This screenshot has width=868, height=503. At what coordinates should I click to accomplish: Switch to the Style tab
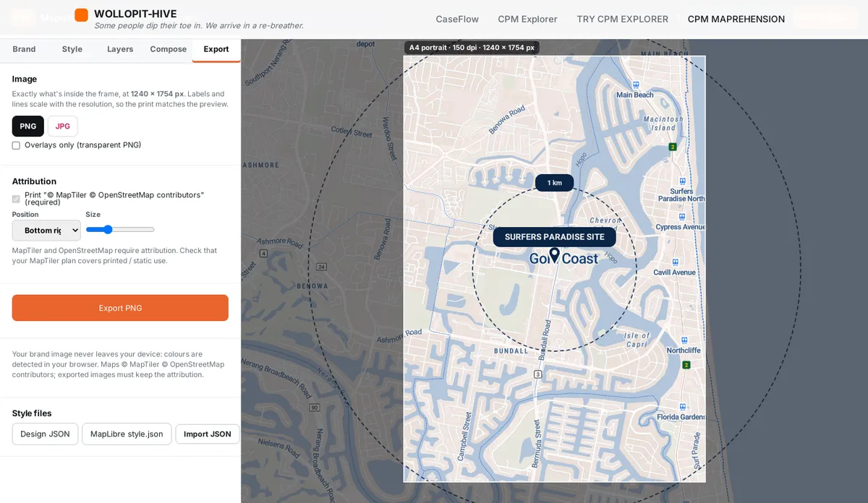tap(72, 49)
